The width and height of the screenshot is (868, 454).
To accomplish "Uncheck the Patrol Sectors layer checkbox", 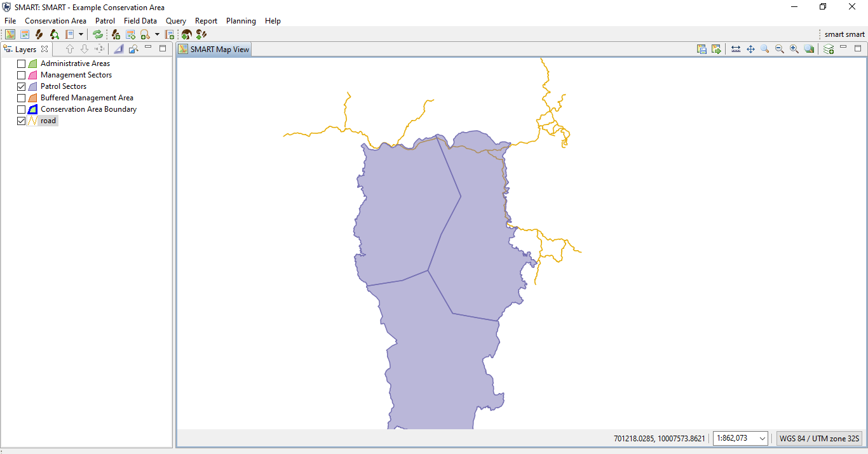I will coord(22,86).
